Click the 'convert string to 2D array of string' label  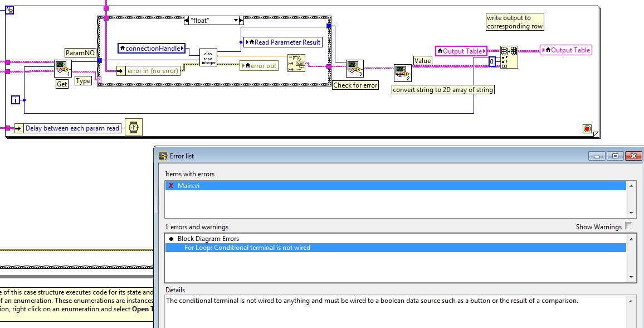coord(443,90)
